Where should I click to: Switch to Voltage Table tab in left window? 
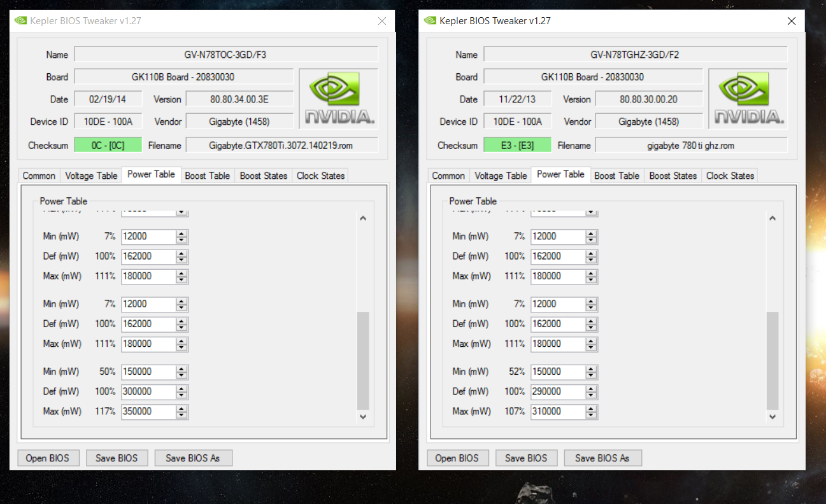[92, 176]
